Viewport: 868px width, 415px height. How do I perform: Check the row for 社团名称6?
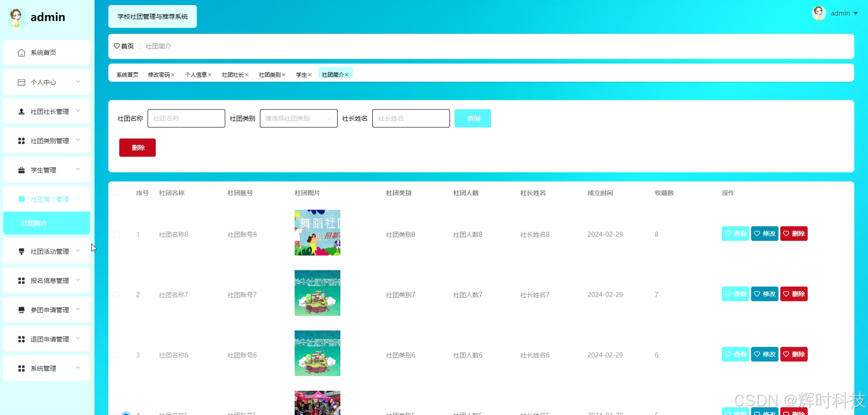click(x=116, y=355)
